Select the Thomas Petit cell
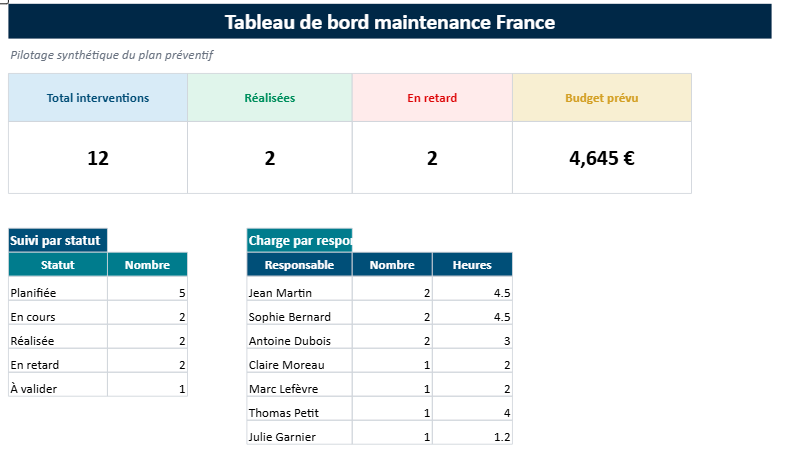Viewport: 786px width, 457px height. [x=299, y=412]
